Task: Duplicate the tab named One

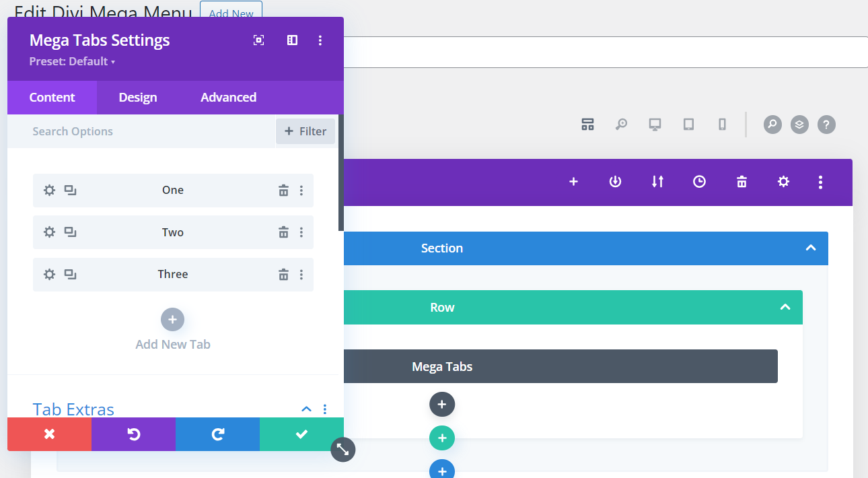Action: pos(70,190)
